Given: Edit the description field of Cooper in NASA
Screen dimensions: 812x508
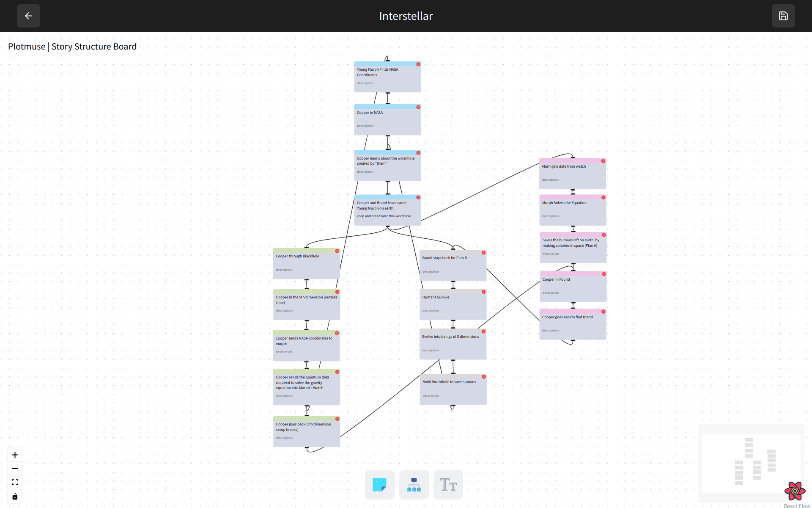Looking at the screenshot, I should tap(365, 126).
